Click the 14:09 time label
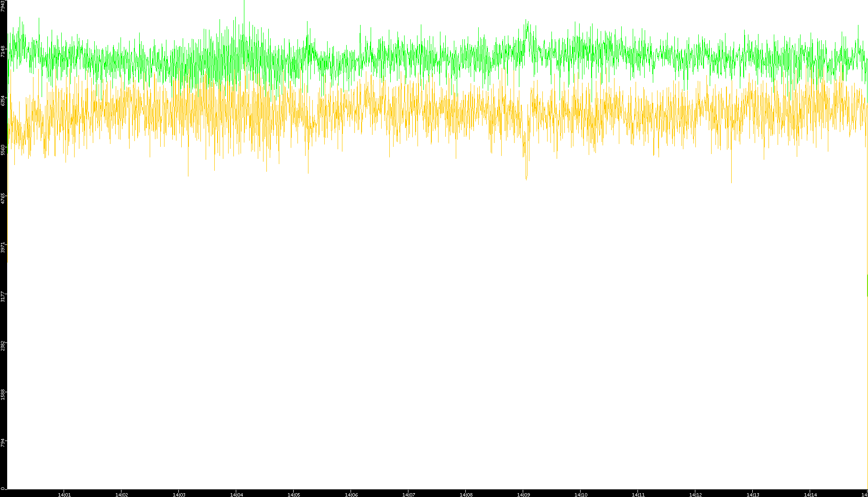This screenshot has width=868, height=497. pyautogui.click(x=523, y=495)
